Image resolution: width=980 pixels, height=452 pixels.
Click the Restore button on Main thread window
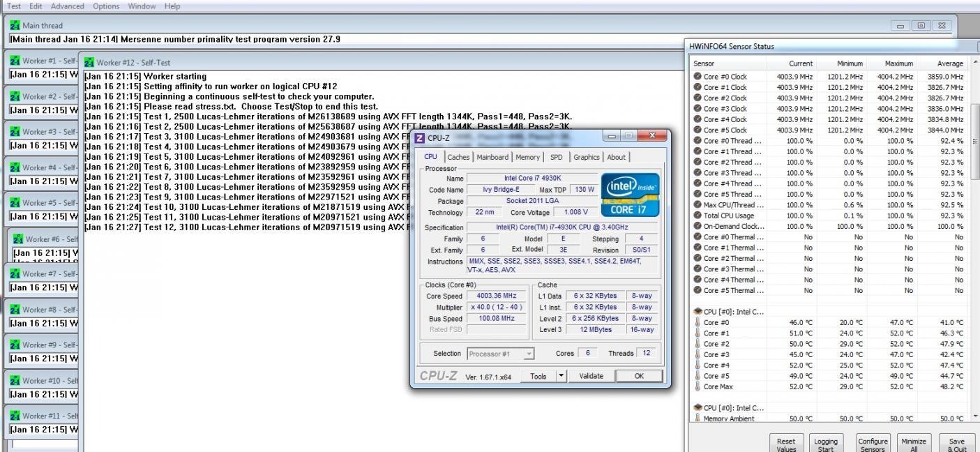[921, 26]
